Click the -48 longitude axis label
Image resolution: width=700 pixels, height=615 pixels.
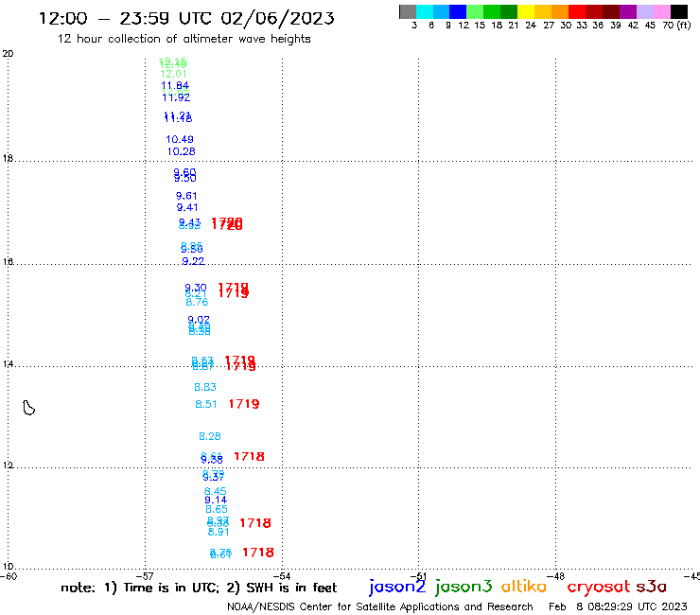[x=557, y=576]
